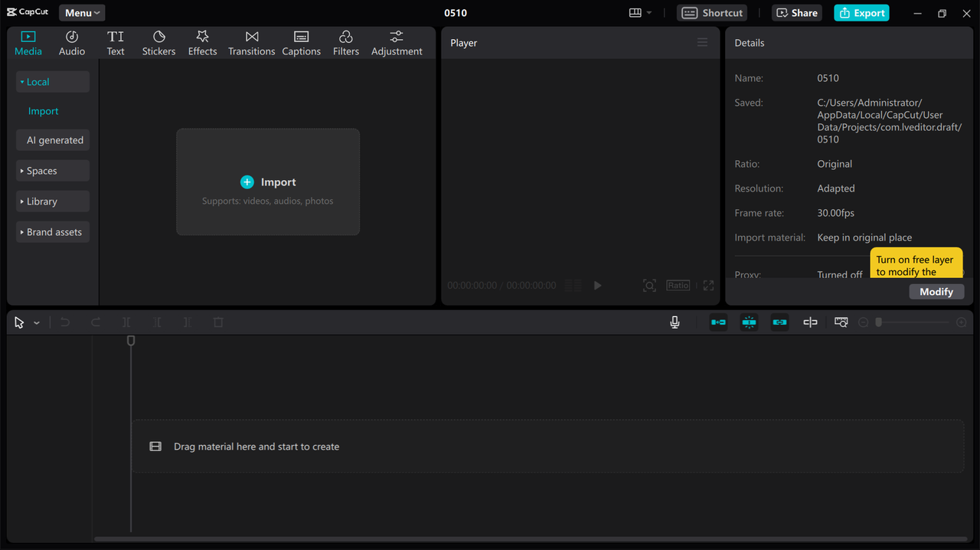This screenshot has height=550, width=980.
Task: Click the timeline horizontal scrollbar
Action: point(530,539)
